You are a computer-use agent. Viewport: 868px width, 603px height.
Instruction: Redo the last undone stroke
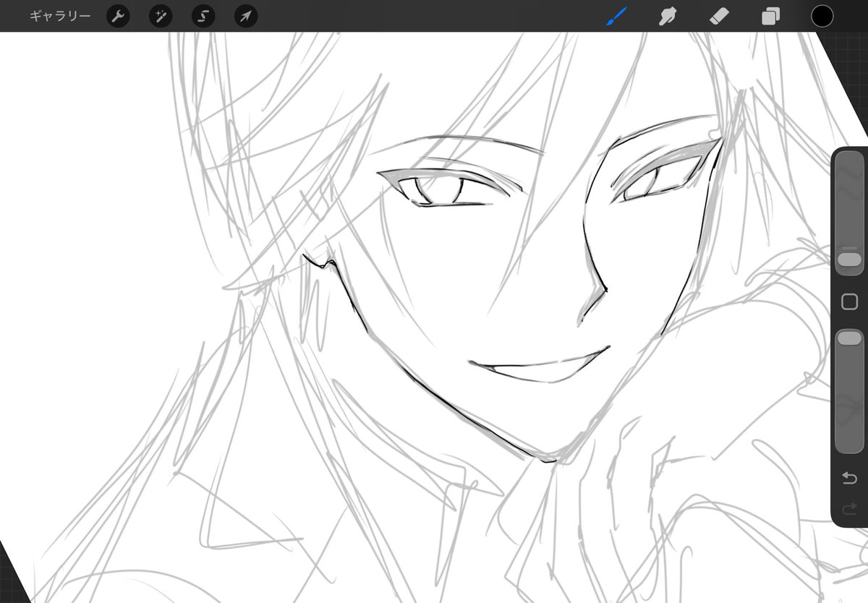(849, 508)
